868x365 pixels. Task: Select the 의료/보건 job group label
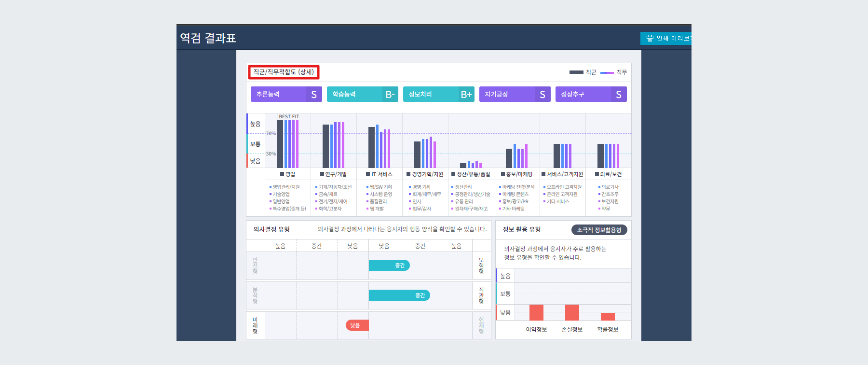[x=609, y=174]
